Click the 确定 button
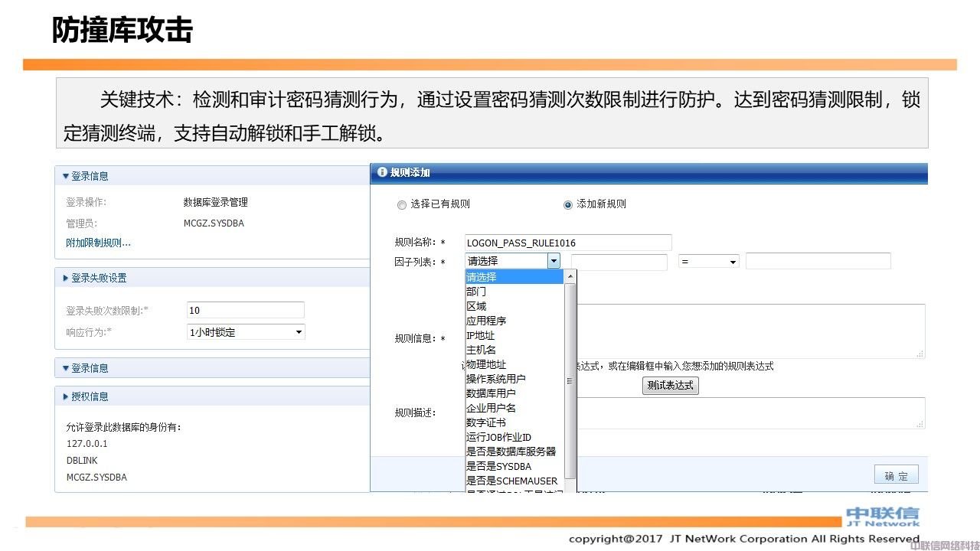This screenshot has width=980, height=551. (896, 475)
